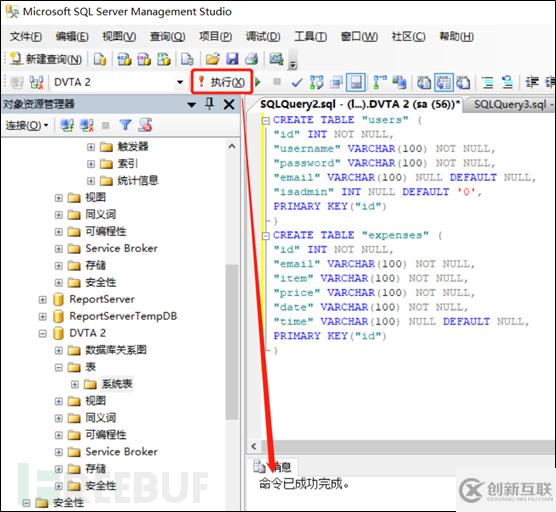Open the standard toolbar options overflow arrow
Image resolution: width=556 pixels, height=512 pixels.
click(x=293, y=65)
